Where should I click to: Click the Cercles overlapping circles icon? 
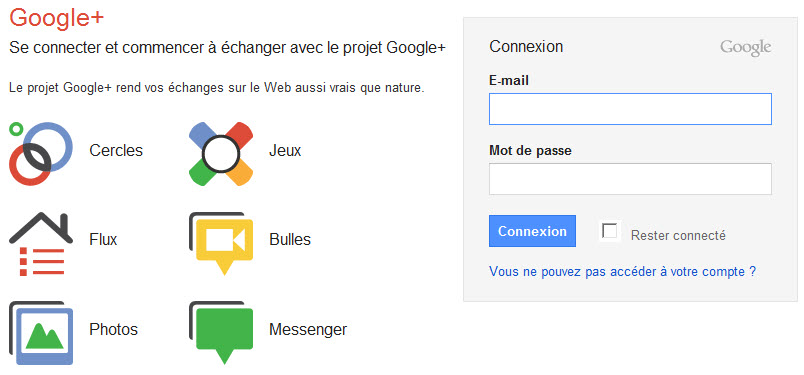tap(41, 153)
